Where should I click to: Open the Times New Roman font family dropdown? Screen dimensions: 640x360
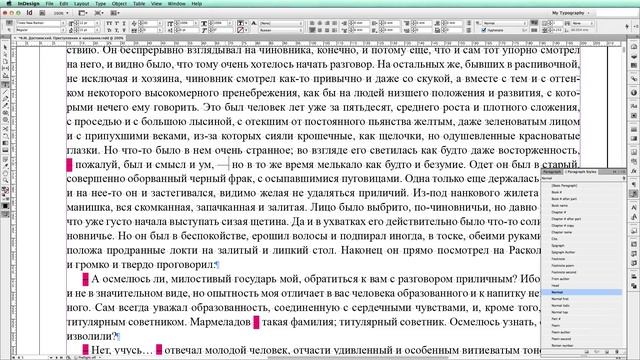(x=63, y=23)
